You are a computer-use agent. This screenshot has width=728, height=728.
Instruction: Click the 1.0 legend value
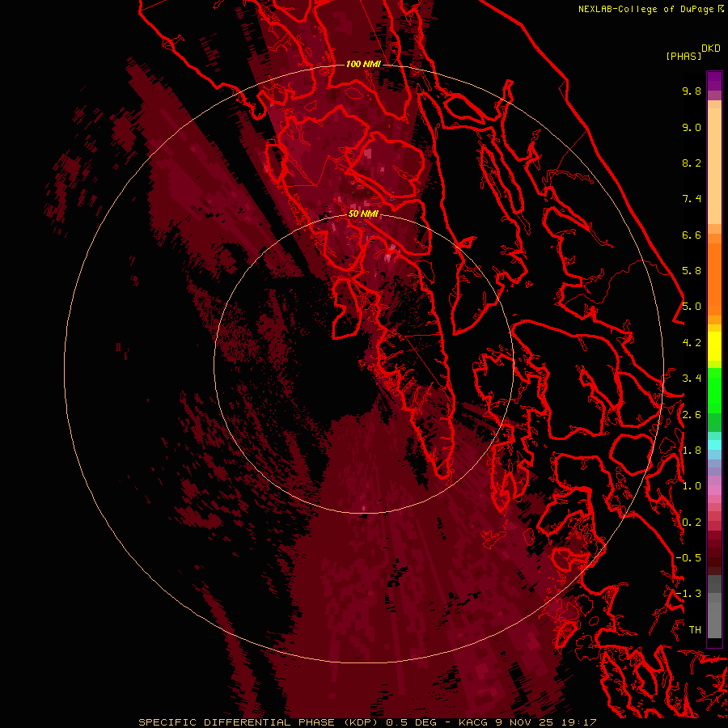pyautogui.click(x=692, y=486)
